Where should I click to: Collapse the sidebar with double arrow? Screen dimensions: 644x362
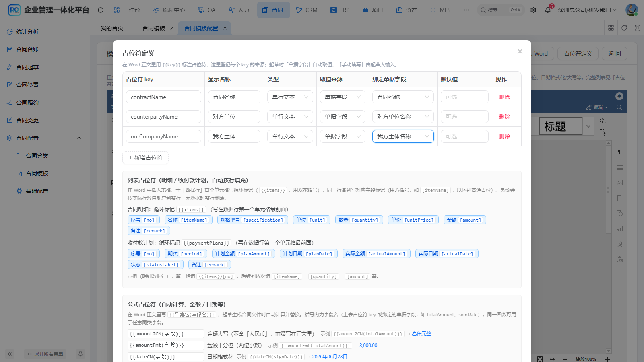click(10, 354)
